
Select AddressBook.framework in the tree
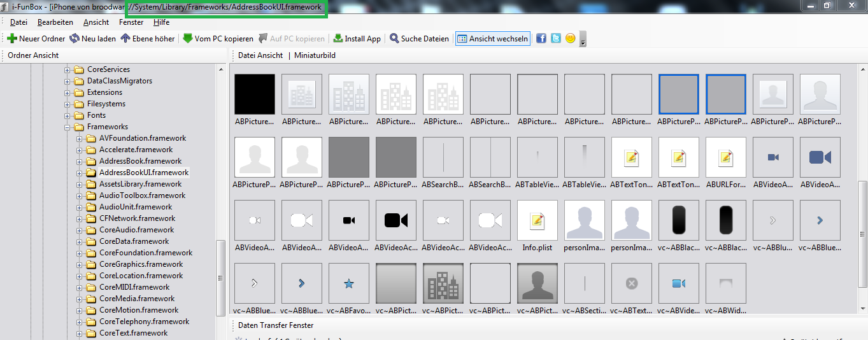coord(140,161)
